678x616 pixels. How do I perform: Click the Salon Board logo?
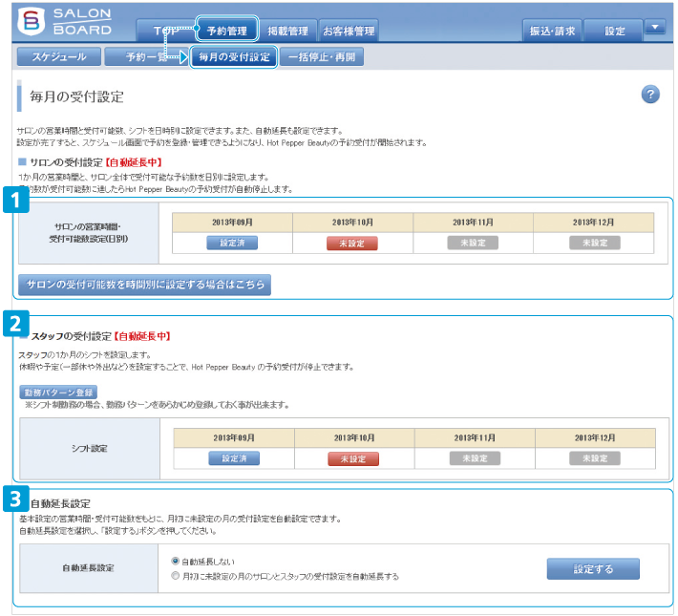62,22
